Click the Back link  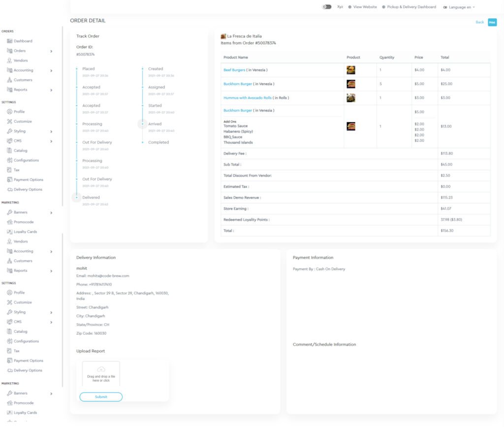tap(479, 22)
